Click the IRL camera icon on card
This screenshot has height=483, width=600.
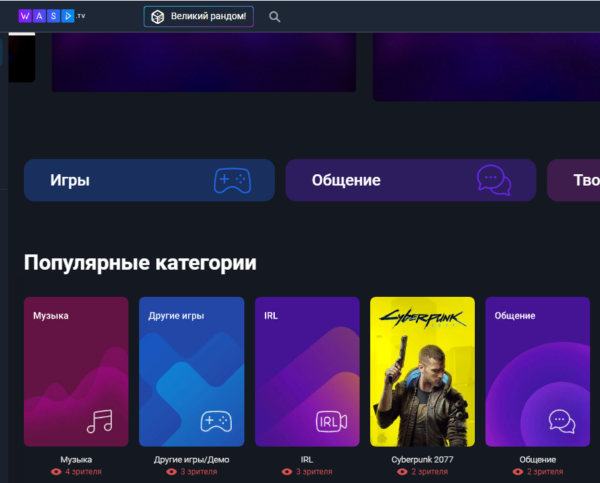point(331,421)
